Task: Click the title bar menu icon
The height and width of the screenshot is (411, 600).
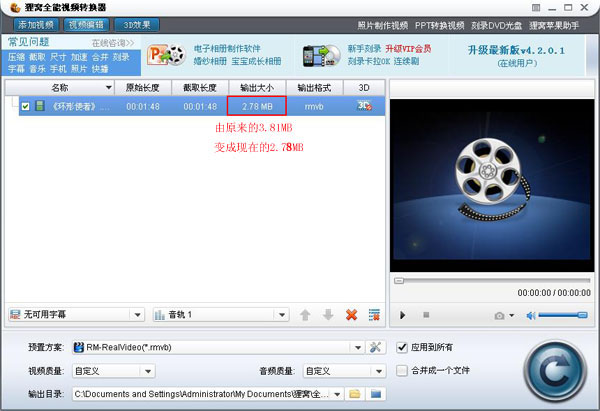Action: (x=536, y=7)
